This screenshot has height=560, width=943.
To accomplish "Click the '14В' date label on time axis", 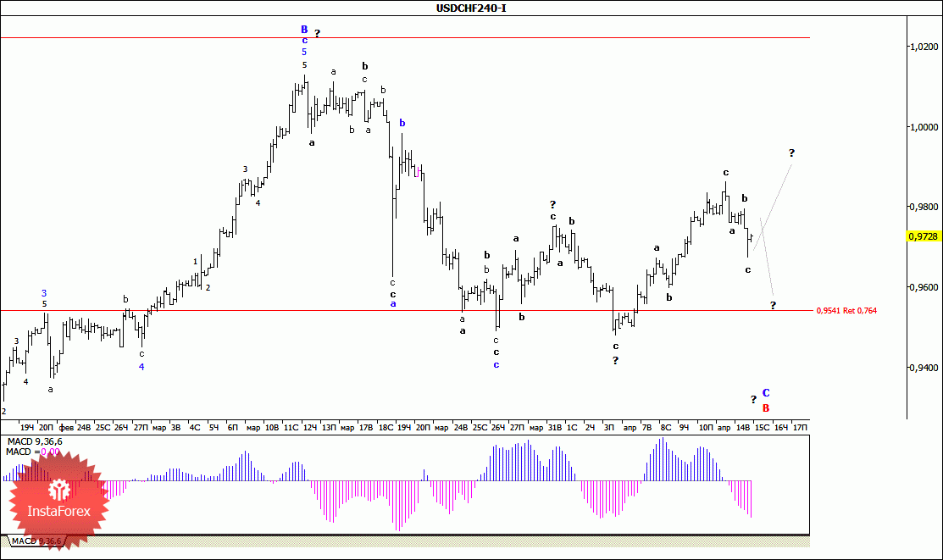I will point(743,428).
